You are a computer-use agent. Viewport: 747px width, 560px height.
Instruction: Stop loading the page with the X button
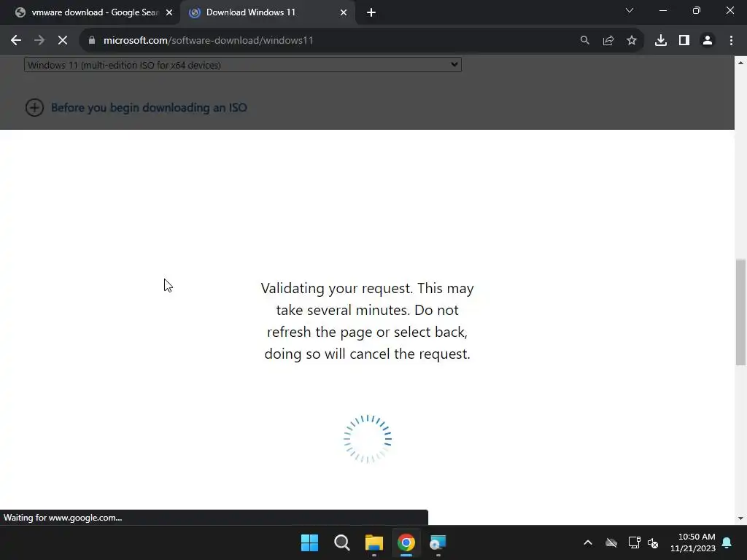tap(63, 41)
